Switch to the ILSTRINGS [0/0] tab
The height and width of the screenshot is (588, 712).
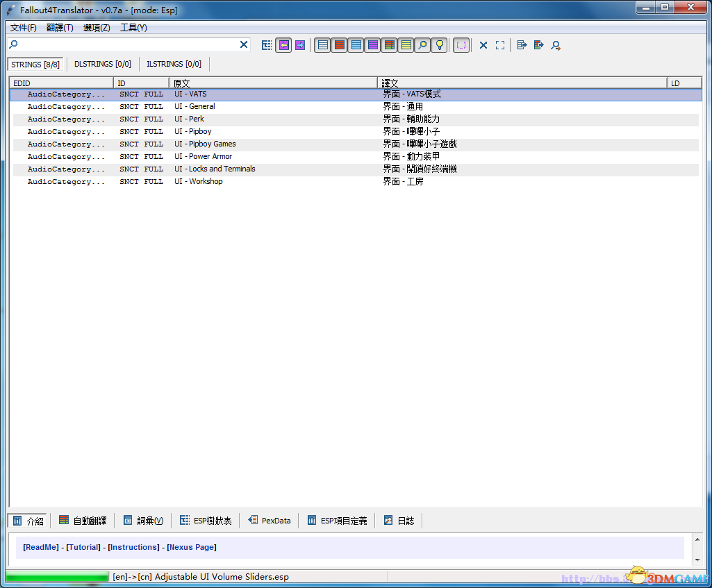pos(174,64)
